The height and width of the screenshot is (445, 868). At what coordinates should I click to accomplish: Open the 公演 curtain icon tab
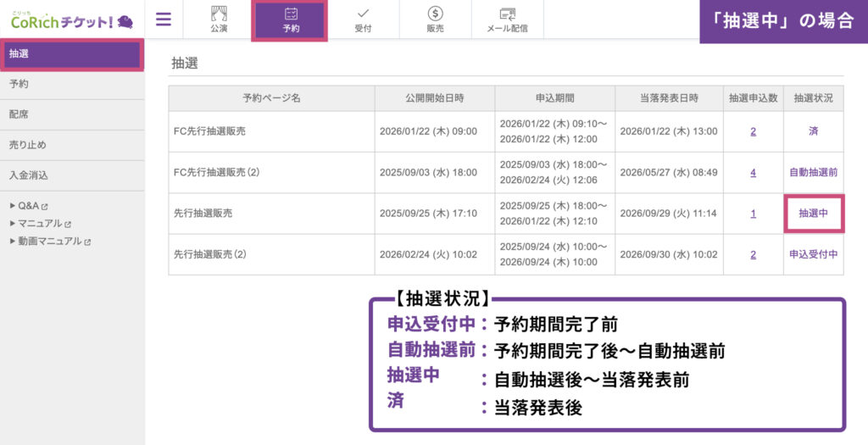[x=219, y=19]
